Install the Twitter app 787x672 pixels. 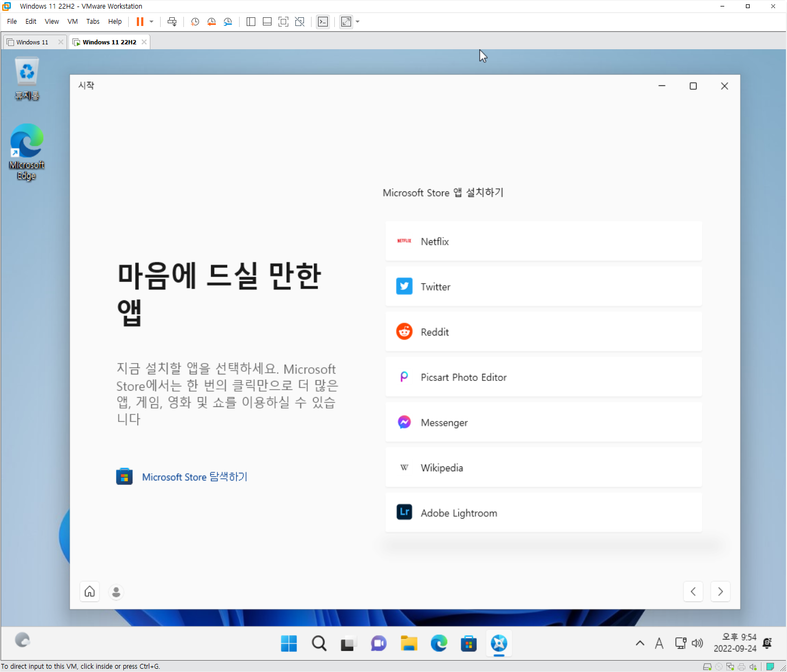pyautogui.click(x=544, y=287)
